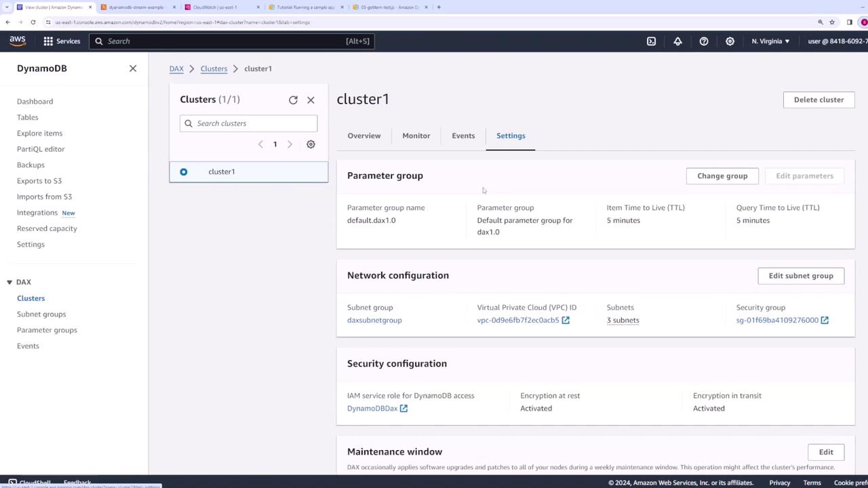
Task: Switch to the Overview tab
Action: 364,136
